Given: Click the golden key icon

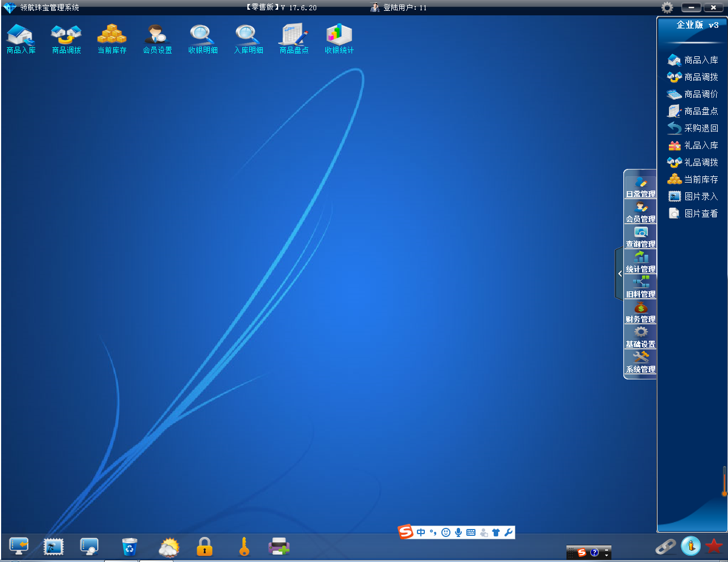Looking at the screenshot, I should pos(245,547).
